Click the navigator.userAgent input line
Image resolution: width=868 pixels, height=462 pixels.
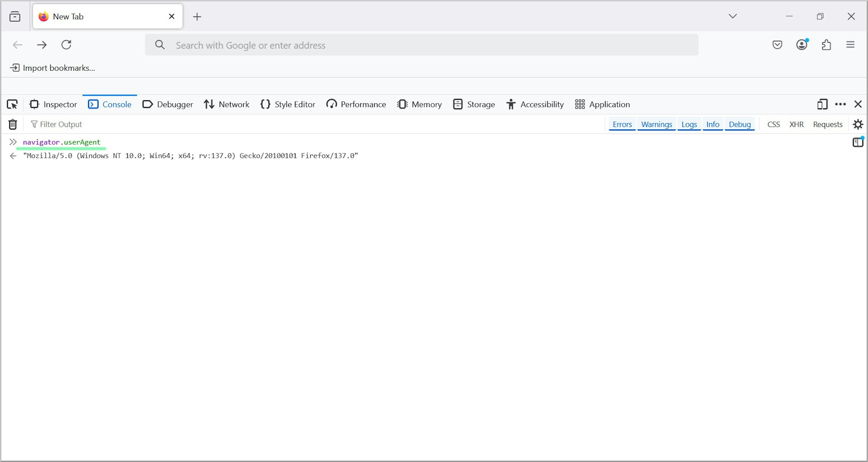(62, 142)
